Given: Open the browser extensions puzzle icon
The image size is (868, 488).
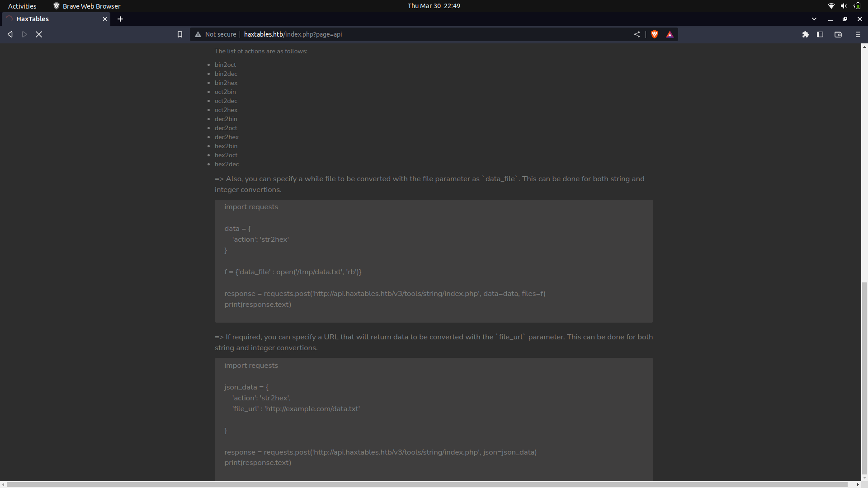Looking at the screenshot, I should pos(806,34).
